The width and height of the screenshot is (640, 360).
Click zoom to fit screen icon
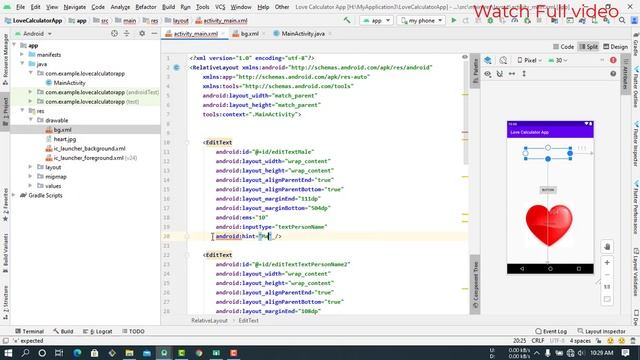(x=607, y=299)
